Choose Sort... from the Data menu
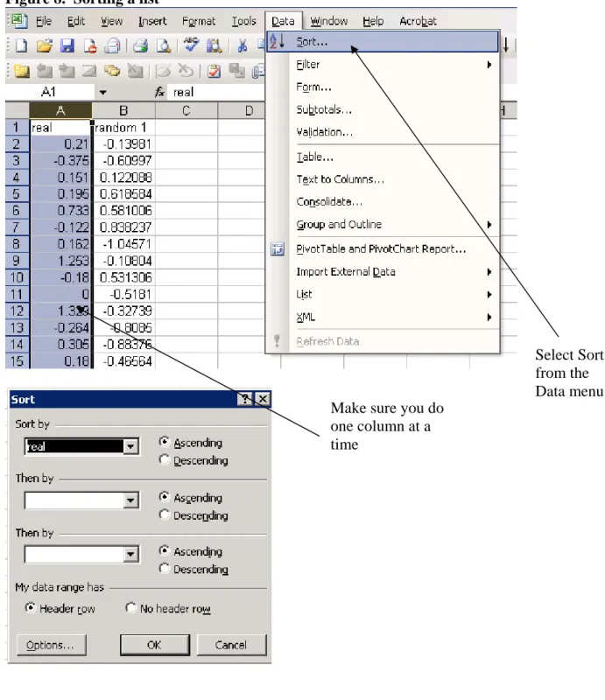 pos(383,41)
